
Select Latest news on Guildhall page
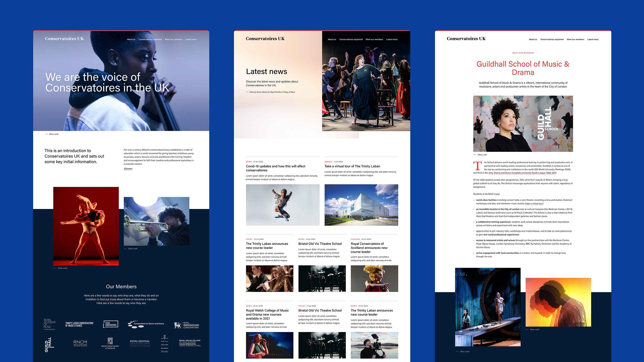[x=593, y=40]
